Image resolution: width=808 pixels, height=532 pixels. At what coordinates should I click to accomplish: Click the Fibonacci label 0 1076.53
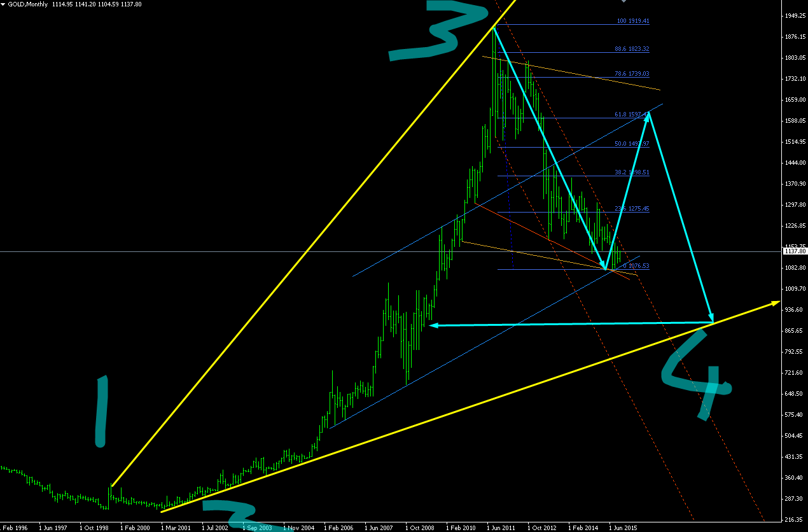coord(636,265)
